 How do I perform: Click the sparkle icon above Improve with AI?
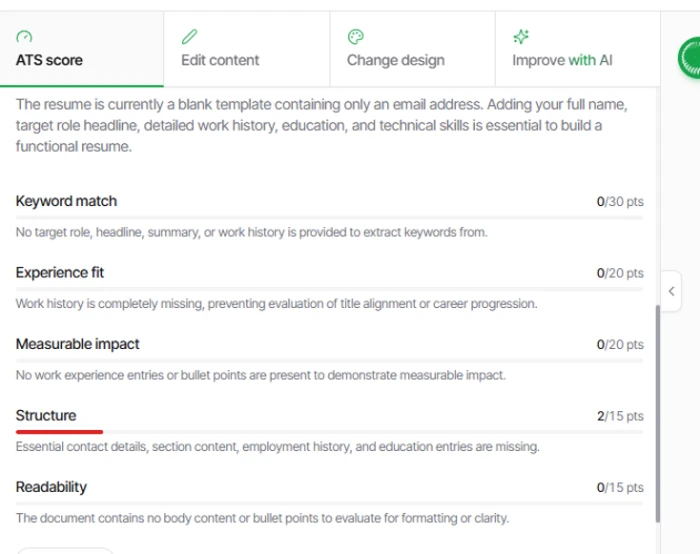pos(521,37)
